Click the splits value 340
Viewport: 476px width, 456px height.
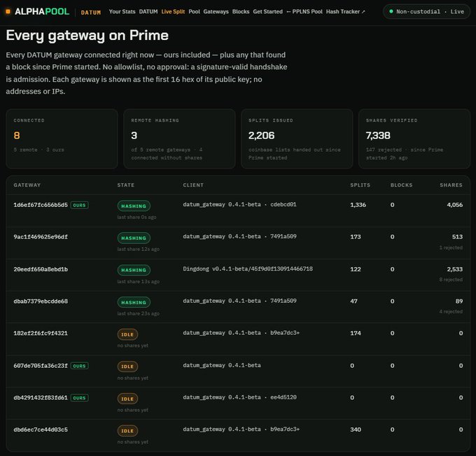(x=356, y=429)
